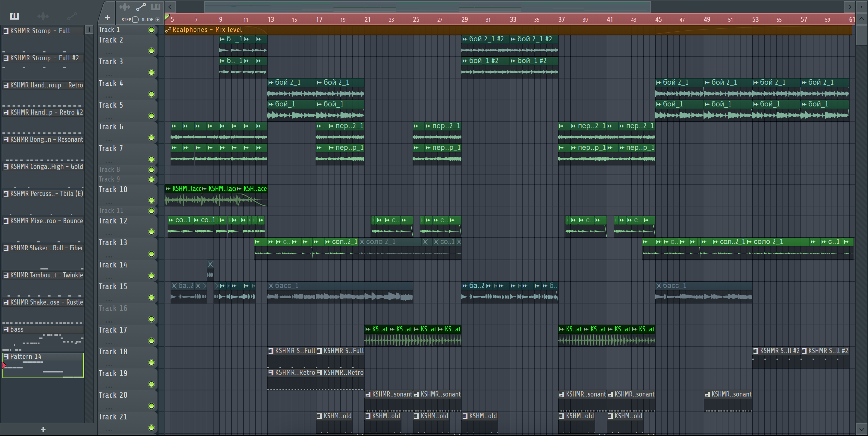Click the Track 18 header label
The image size is (868, 436).
click(x=113, y=352)
